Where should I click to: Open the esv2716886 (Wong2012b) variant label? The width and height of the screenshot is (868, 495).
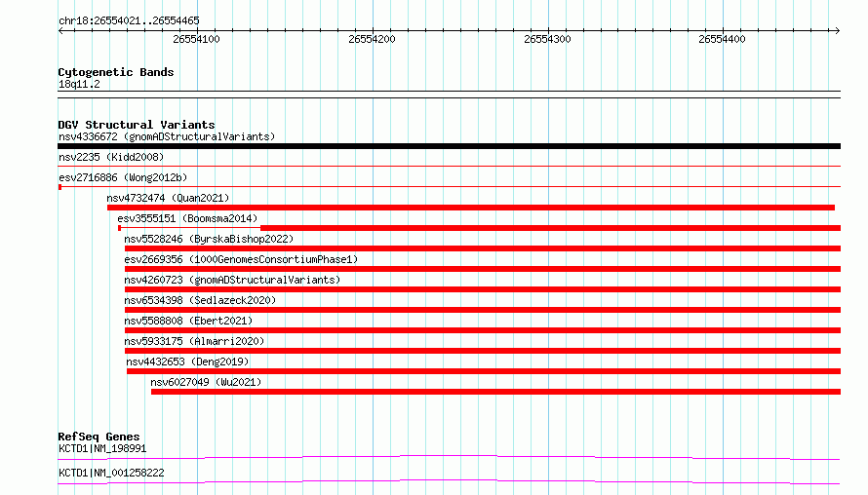[x=123, y=177]
